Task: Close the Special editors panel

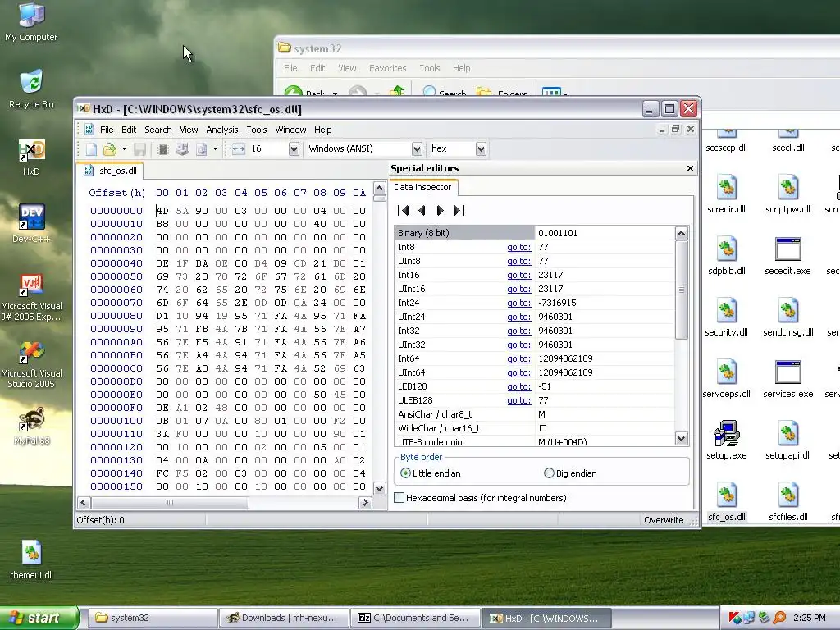Action: (690, 168)
